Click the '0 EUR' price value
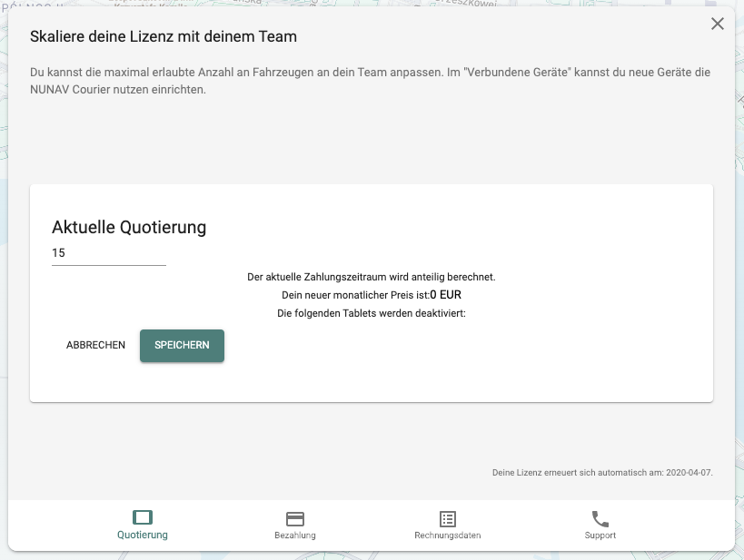 click(445, 295)
